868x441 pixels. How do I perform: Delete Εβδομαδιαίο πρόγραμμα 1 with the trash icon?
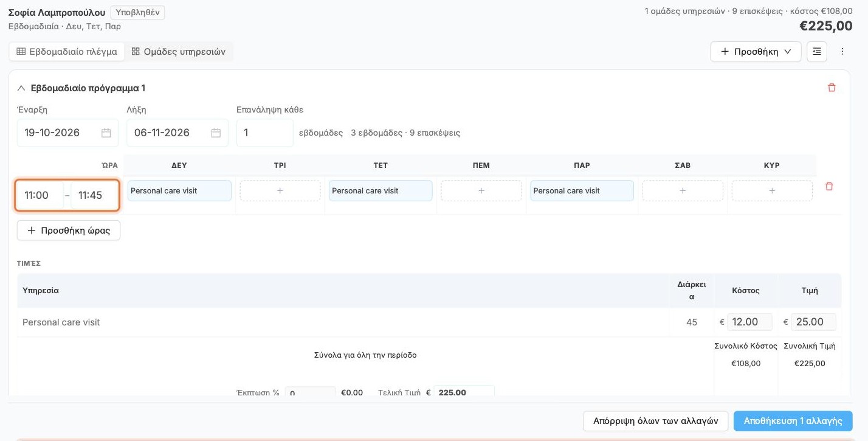[832, 88]
